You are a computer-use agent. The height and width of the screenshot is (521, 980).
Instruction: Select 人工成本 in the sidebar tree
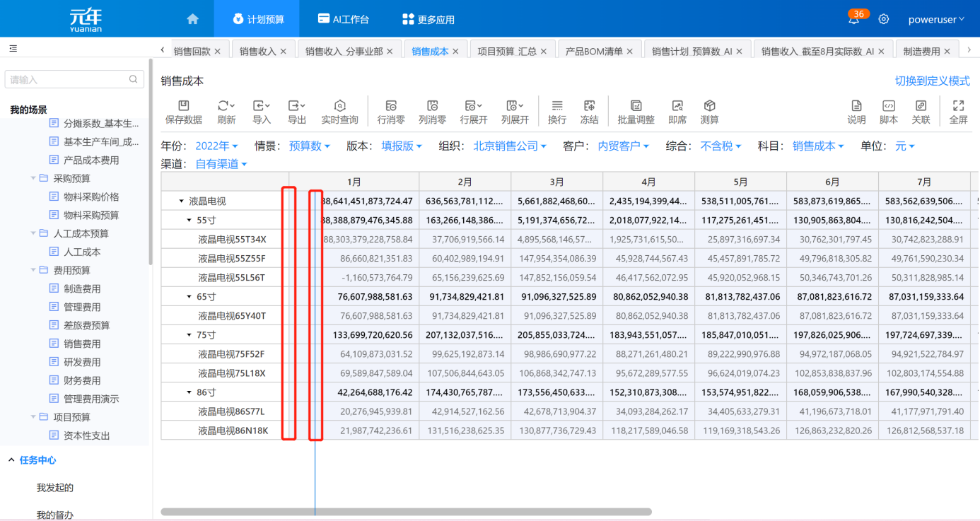pyautogui.click(x=82, y=252)
